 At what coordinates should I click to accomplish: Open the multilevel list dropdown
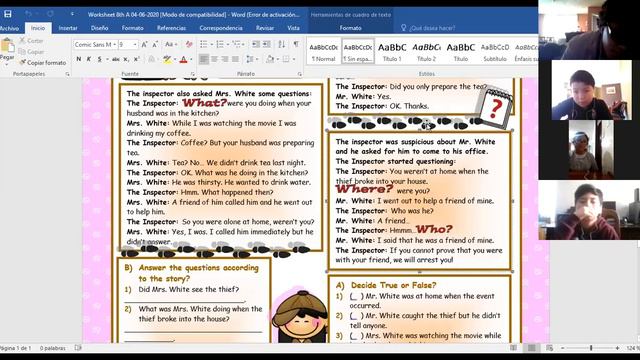pyautogui.click(x=244, y=44)
